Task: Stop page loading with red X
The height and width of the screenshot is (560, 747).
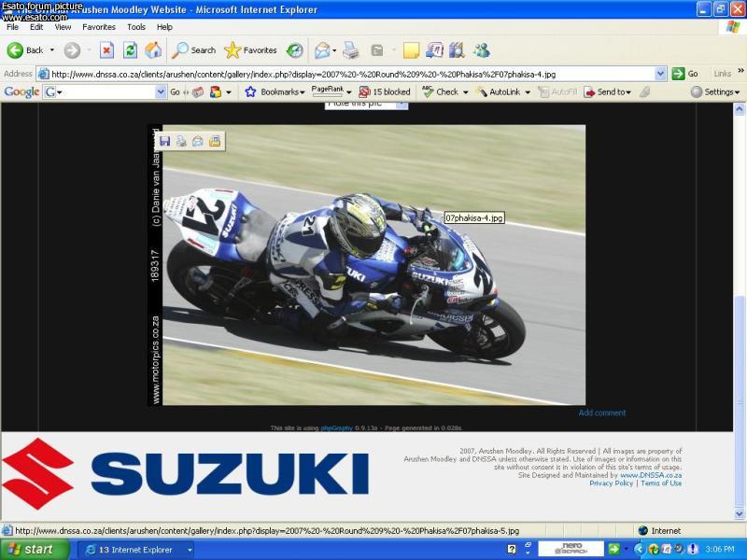Action: [x=106, y=50]
